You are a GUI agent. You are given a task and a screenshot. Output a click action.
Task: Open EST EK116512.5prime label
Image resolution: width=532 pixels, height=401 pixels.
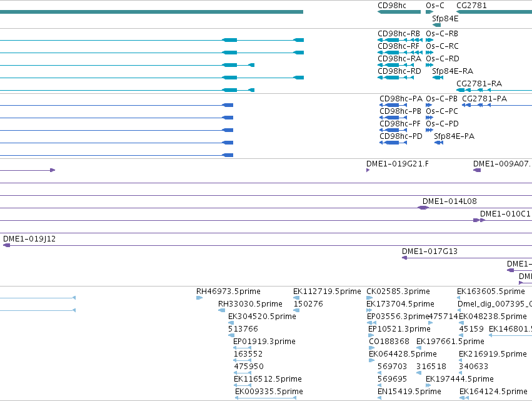point(268,379)
